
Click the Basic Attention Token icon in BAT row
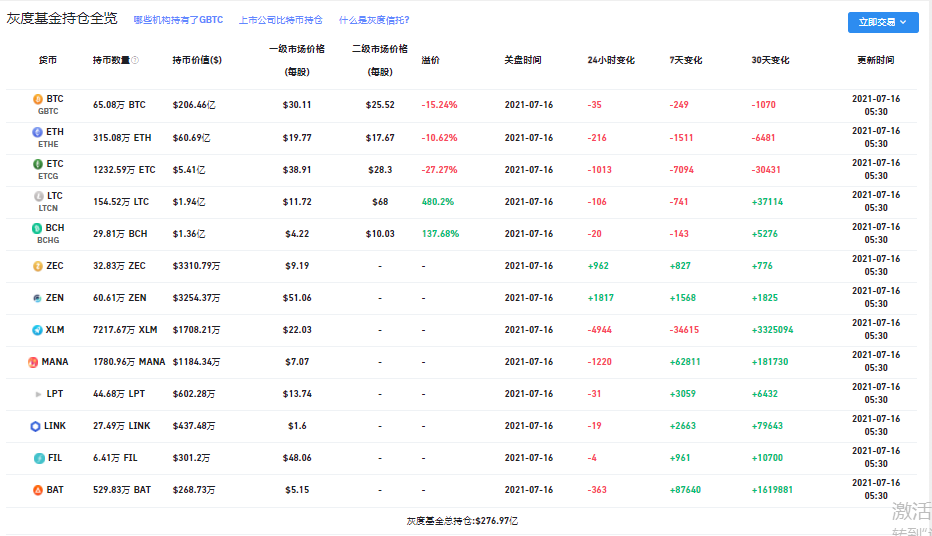[38, 490]
